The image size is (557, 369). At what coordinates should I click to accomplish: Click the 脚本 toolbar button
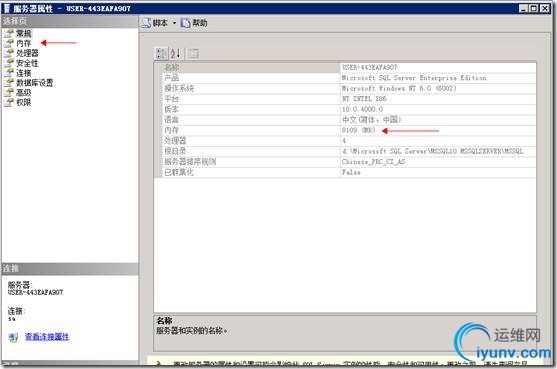(x=155, y=23)
